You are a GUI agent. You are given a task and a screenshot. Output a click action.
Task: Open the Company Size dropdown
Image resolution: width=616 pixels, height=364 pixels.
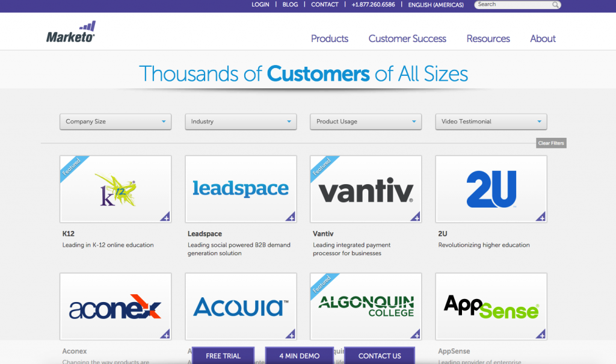tap(115, 122)
